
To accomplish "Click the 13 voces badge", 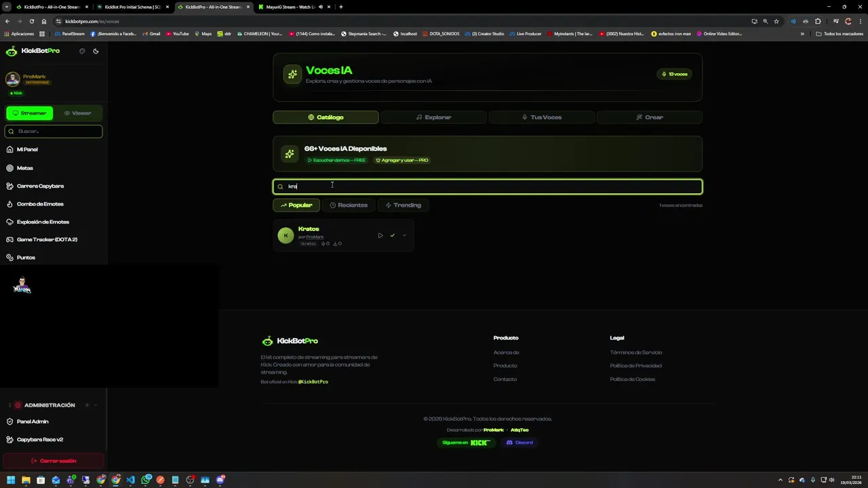I will [675, 74].
